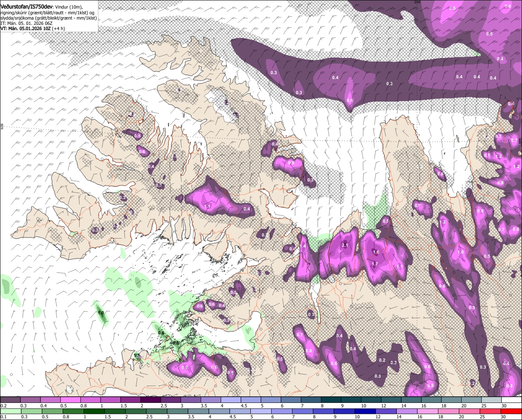Screen dimensions: 522x420
Task: Click the red swatch ending the lower legend row
Action: click(x=511, y=411)
